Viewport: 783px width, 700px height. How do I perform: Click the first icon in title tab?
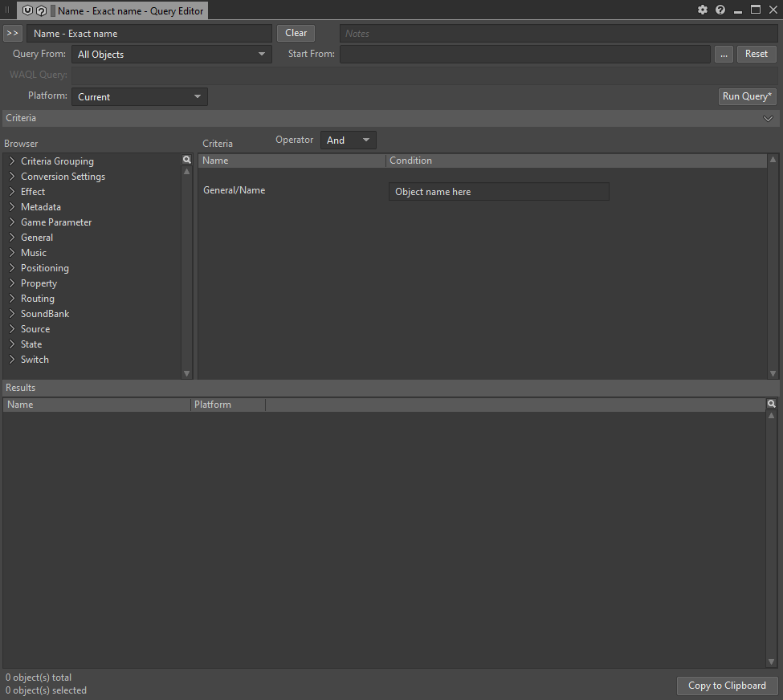(x=28, y=11)
